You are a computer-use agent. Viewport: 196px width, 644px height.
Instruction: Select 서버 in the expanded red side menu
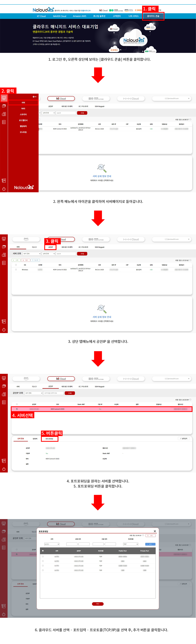tap(23, 102)
